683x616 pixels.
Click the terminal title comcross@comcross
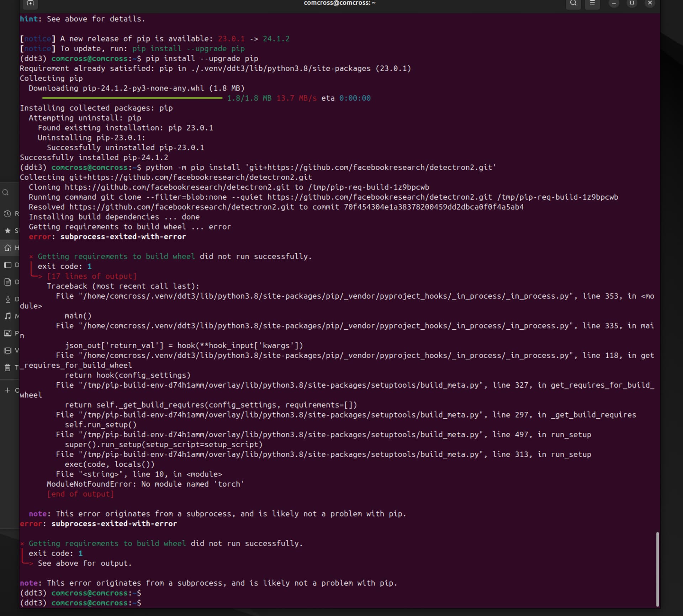point(339,3)
